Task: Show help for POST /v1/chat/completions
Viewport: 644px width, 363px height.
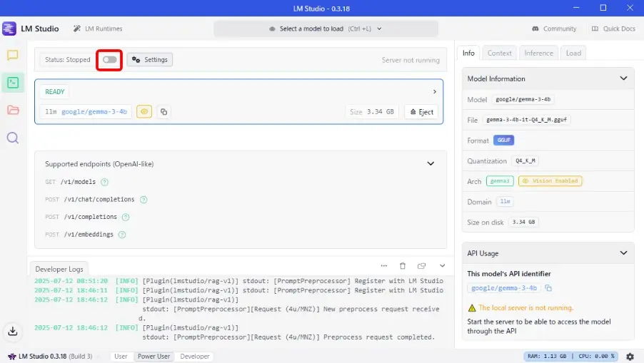Action: pos(144,200)
